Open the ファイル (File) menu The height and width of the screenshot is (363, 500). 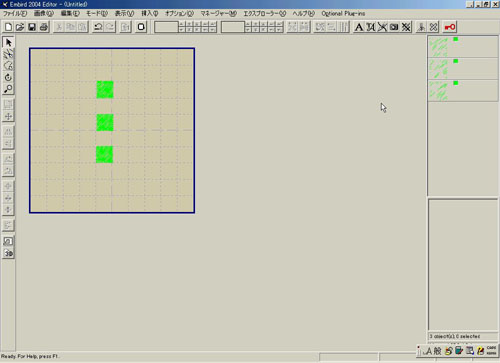pyautogui.click(x=15, y=13)
